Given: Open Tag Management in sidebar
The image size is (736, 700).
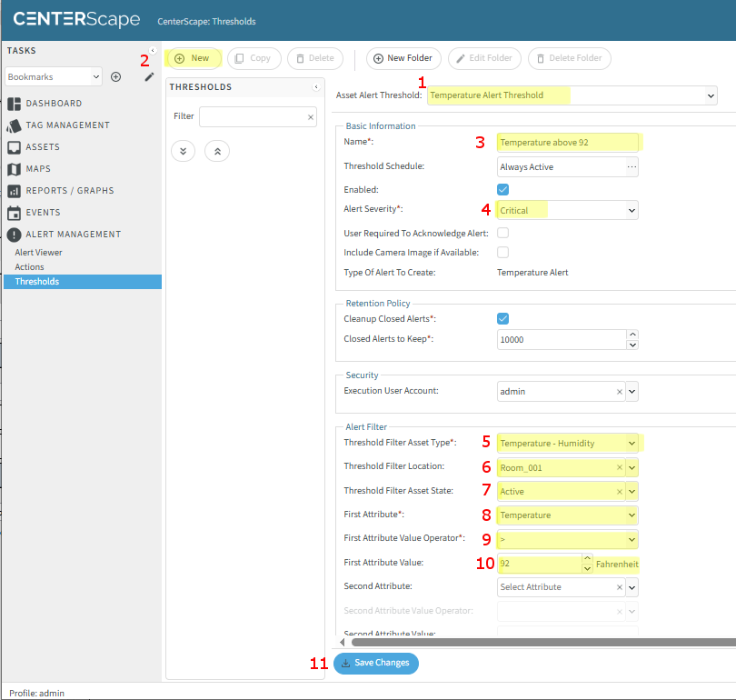Looking at the screenshot, I should (67, 125).
